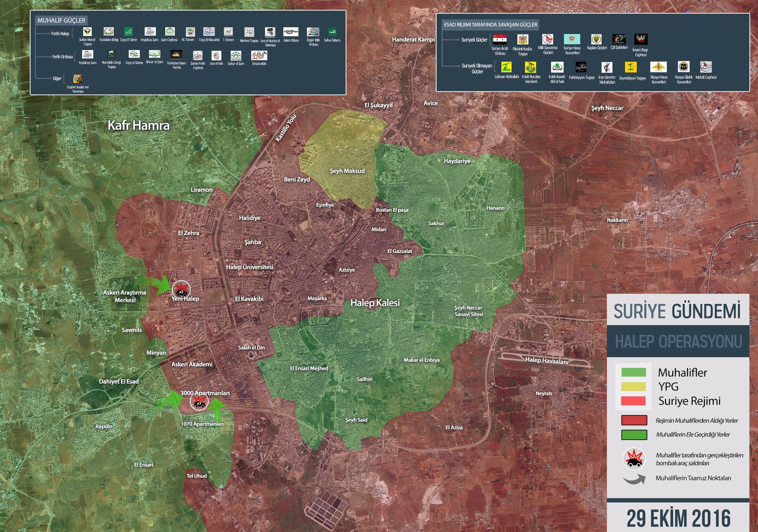This screenshot has height=532, width=758.
Task: Click the Ensaruddin faction logo
Action: (259, 55)
